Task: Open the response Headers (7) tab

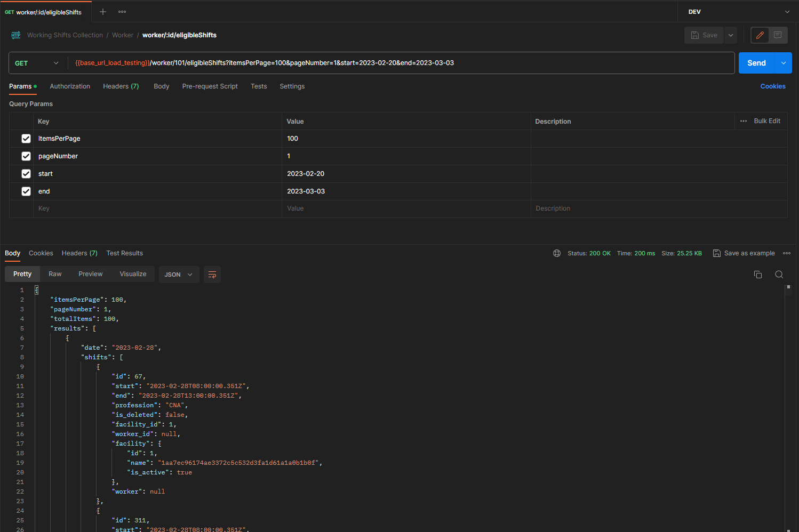Action: click(x=79, y=253)
